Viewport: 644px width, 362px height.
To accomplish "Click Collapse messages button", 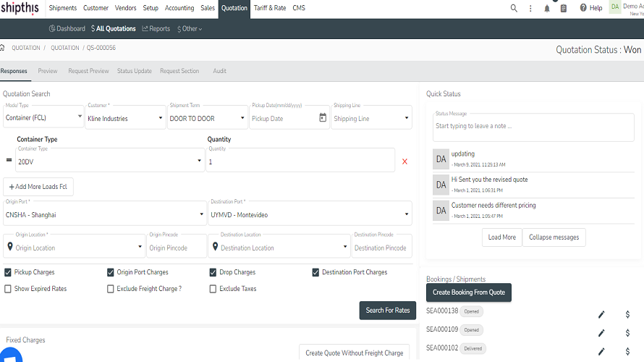I will point(554,237).
